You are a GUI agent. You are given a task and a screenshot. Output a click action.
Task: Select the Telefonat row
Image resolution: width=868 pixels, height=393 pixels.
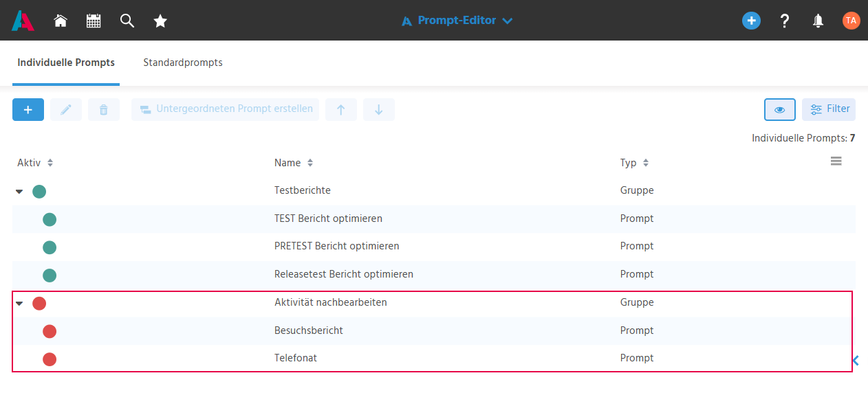(434, 358)
